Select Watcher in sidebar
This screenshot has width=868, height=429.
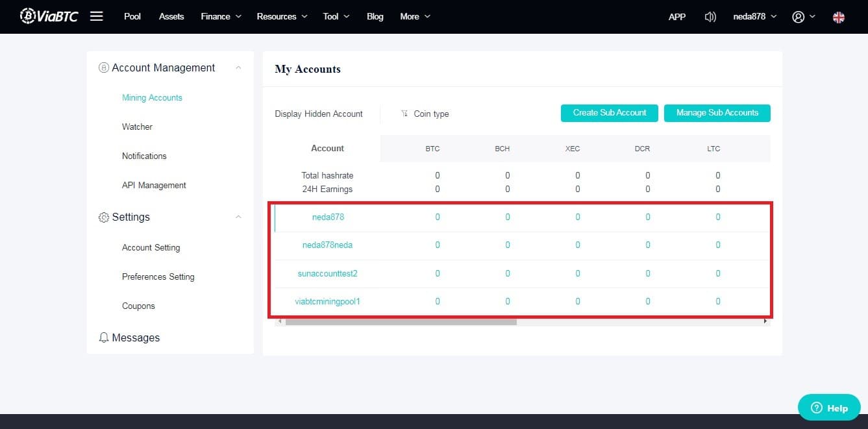137,127
